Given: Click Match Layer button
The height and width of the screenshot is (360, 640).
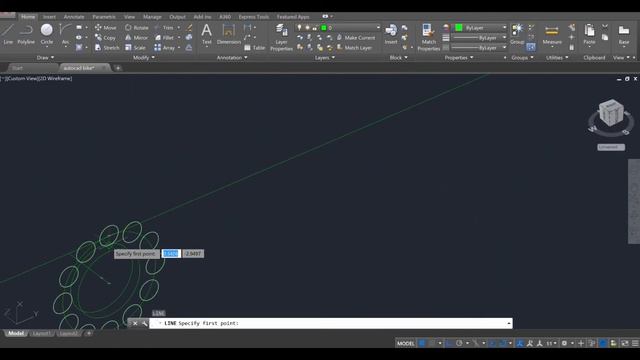Looking at the screenshot, I should point(354,48).
